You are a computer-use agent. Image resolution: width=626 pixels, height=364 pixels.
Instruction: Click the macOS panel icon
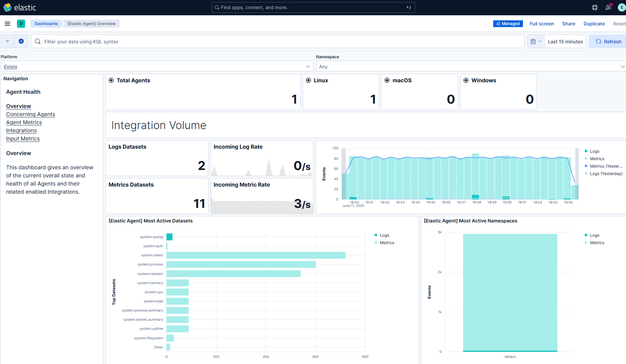pyautogui.click(x=387, y=80)
